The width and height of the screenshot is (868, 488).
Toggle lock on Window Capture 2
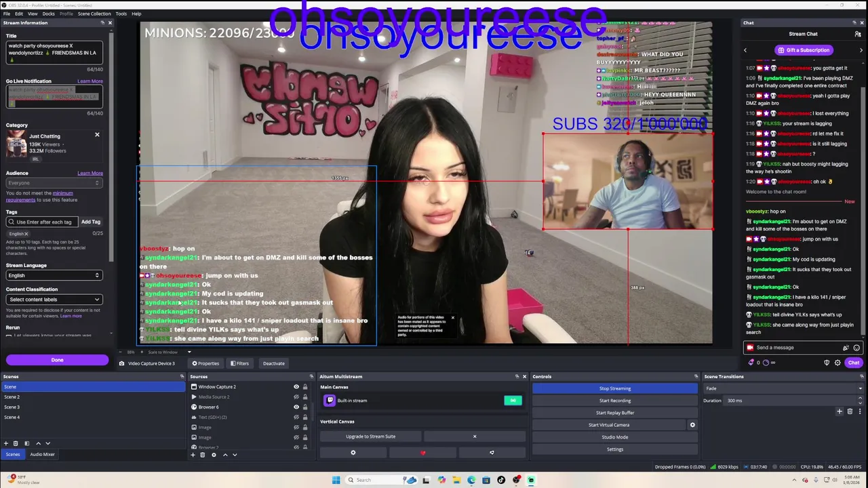click(x=304, y=387)
